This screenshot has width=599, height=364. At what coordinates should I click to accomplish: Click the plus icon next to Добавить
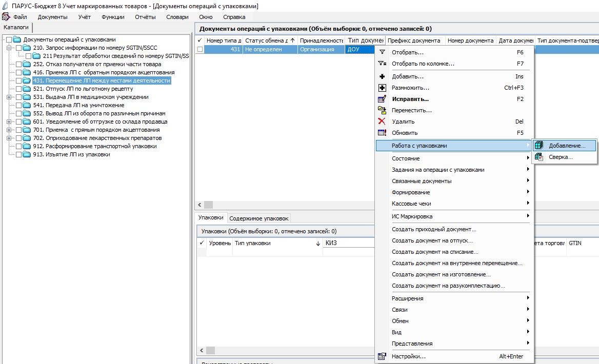(x=382, y=76)
